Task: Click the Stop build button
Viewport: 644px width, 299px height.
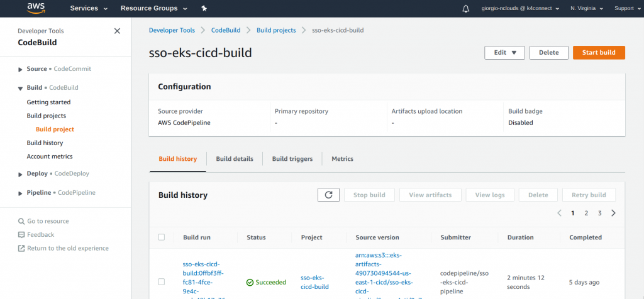Action: (369, 195)
